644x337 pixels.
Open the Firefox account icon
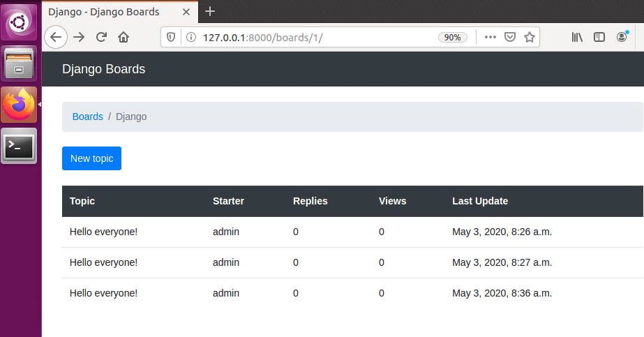click(622, 38)
